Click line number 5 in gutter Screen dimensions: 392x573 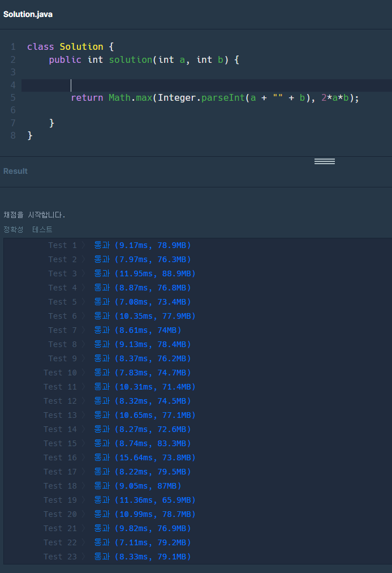click(13, 97)
